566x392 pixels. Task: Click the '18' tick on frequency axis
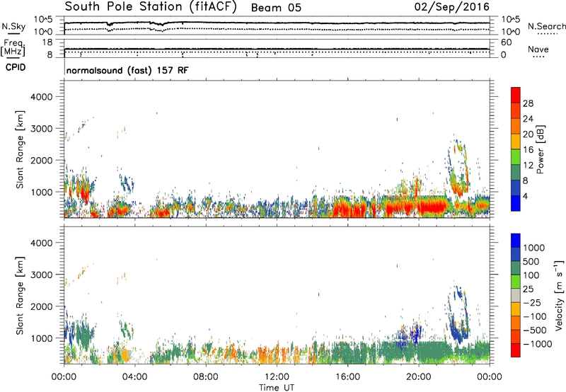[47, 42]
